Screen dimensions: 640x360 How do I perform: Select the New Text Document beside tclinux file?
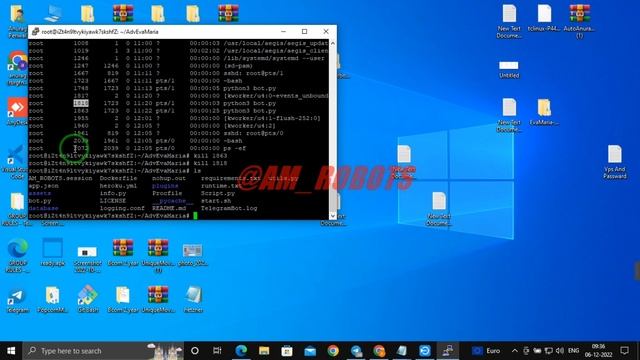point(509,21)
